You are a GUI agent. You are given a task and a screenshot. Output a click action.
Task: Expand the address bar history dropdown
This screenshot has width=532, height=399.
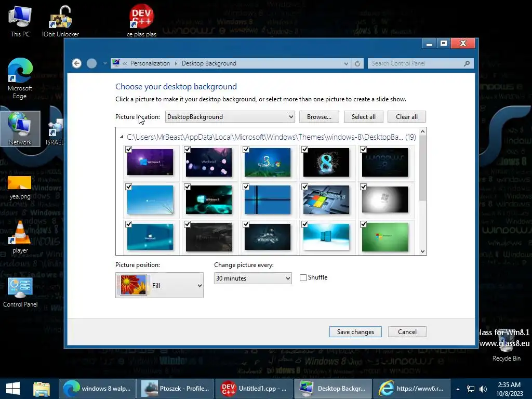346,63
